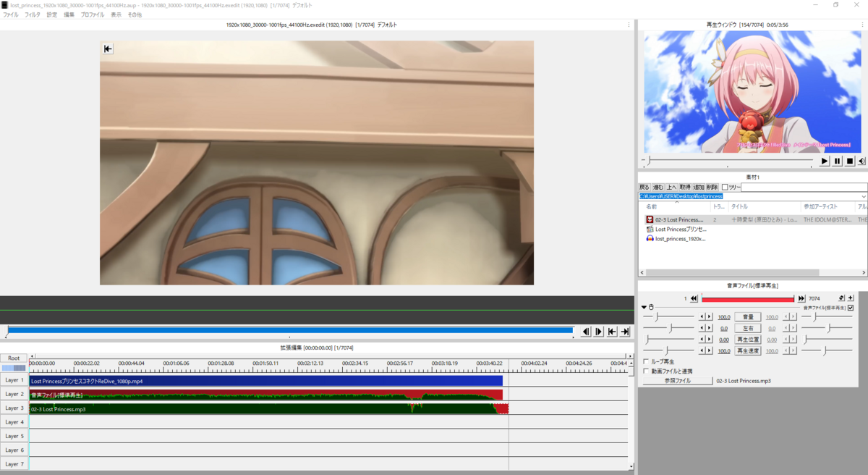The image size is (868, 475).
Task: Jump to last frame with seekbar end button
Action: click(624, 332)
